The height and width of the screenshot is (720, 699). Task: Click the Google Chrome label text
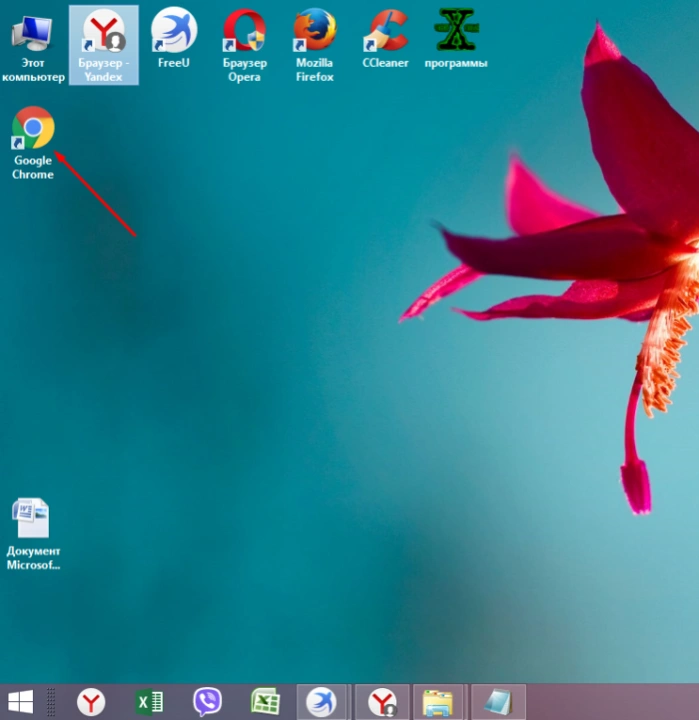coord(33,167)
